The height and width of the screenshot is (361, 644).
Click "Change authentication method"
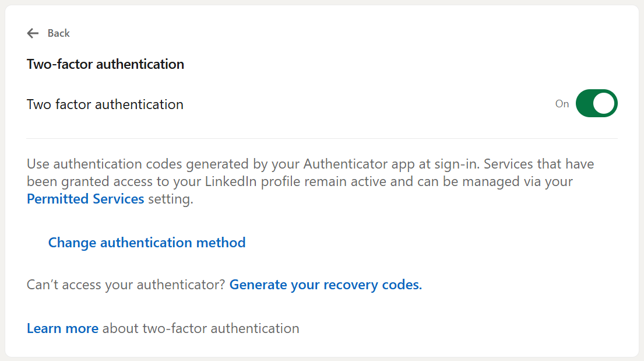click(147, 243)
